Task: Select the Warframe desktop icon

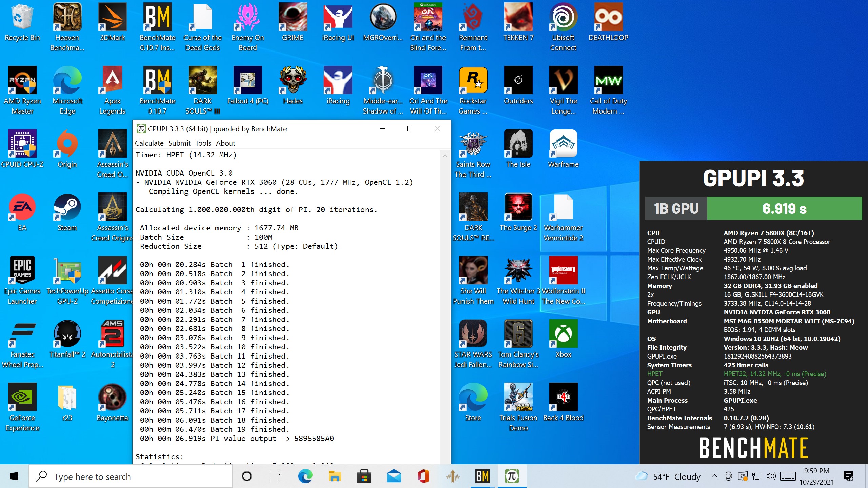Action: [x=563, y=149]
